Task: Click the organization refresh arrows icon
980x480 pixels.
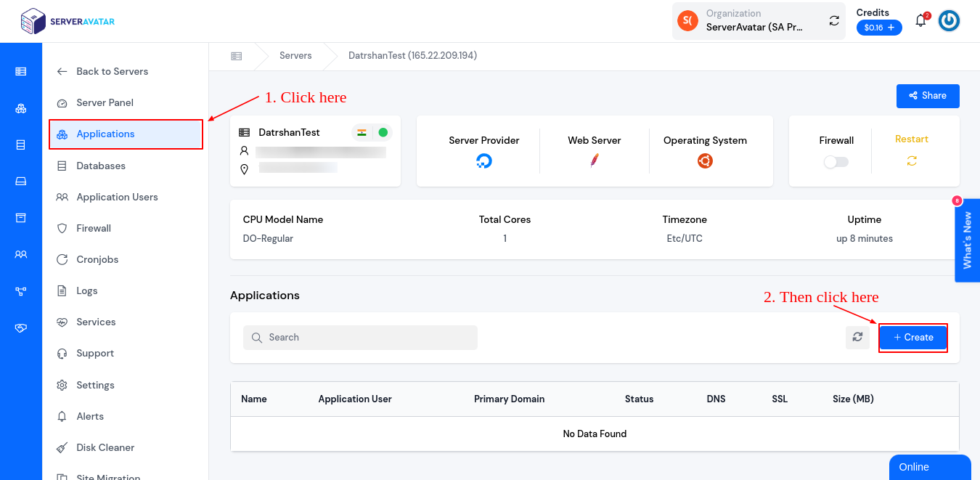Action: tap(834, 21)
